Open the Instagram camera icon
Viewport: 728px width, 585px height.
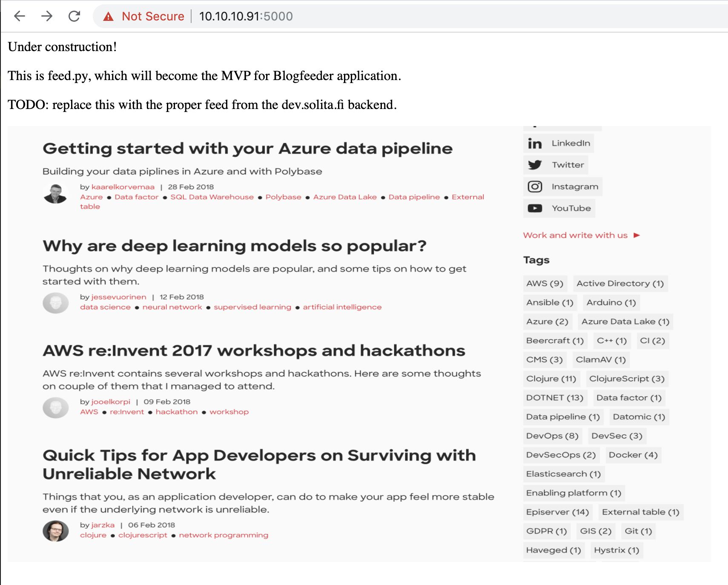pyautogui.click(x=535, y=186)
